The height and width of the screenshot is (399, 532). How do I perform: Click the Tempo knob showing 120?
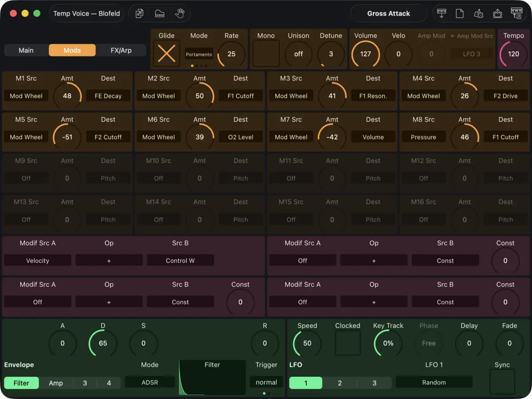click(513, 54)
